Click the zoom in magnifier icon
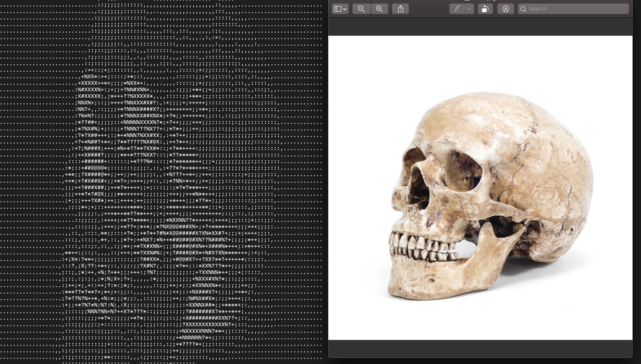This screenshot has height=364, width=641. [379, 8]
